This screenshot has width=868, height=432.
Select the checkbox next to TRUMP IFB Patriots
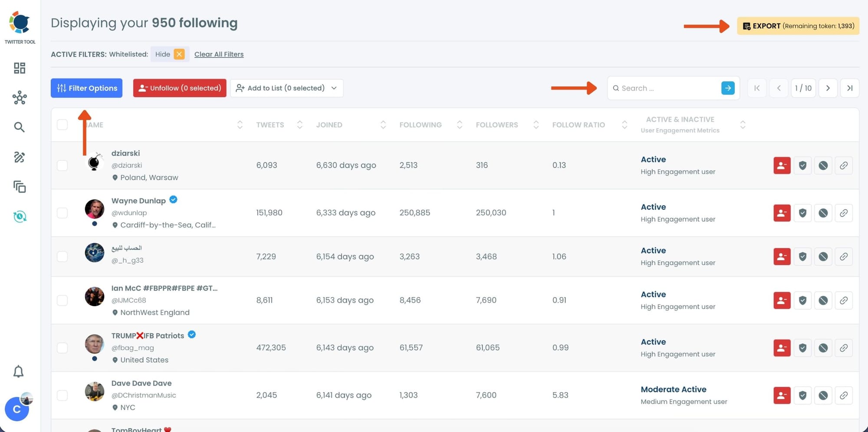(x=62, y=348)
